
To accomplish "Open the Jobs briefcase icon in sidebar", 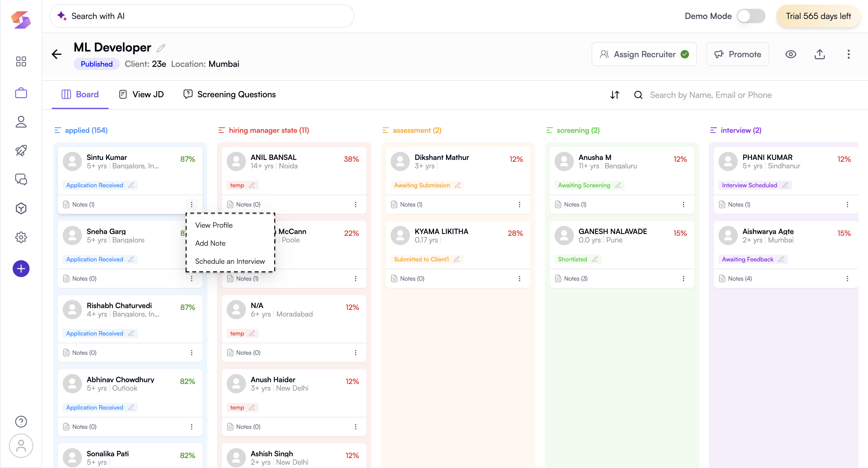I will coord(21,93).
